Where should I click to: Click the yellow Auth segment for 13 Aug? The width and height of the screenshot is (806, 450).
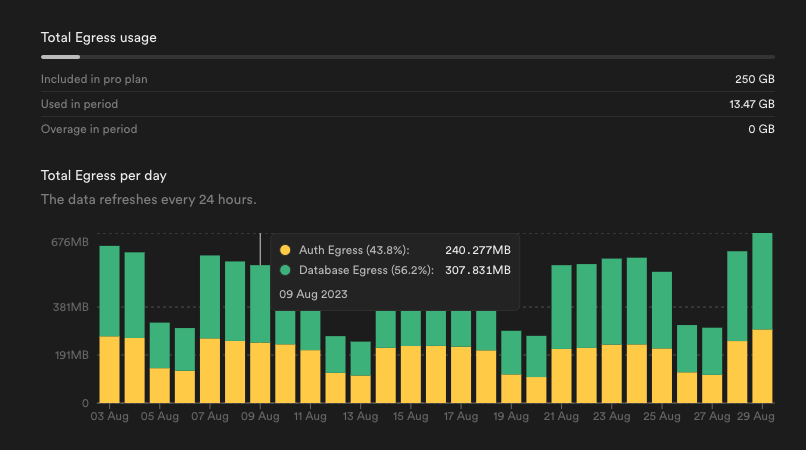(360, 389)
